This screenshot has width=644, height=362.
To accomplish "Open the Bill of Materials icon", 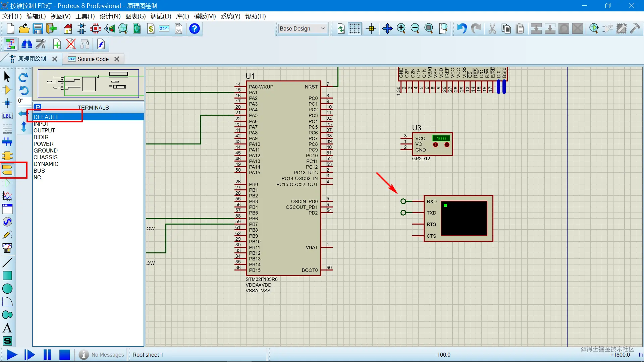I will pyautogui.click(x=151, y=29).
